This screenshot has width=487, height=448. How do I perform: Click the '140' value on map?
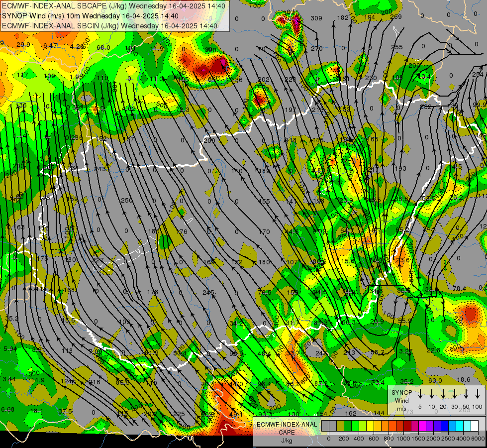tap(237, 171)
